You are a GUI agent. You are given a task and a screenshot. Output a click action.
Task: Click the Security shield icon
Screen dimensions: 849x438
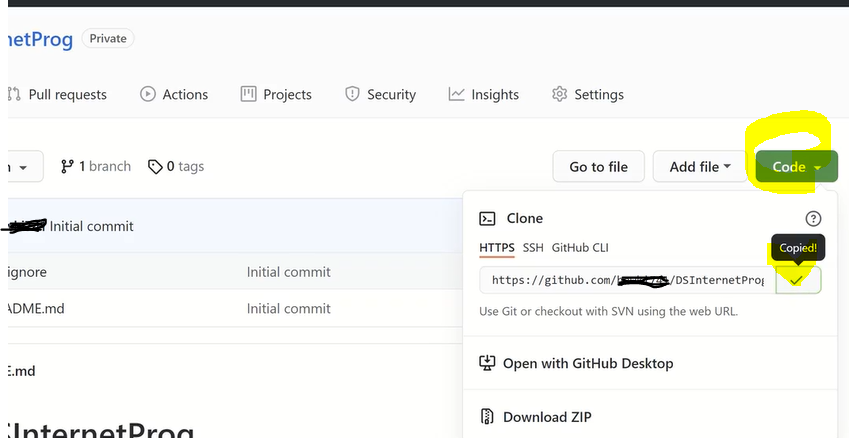352,94
